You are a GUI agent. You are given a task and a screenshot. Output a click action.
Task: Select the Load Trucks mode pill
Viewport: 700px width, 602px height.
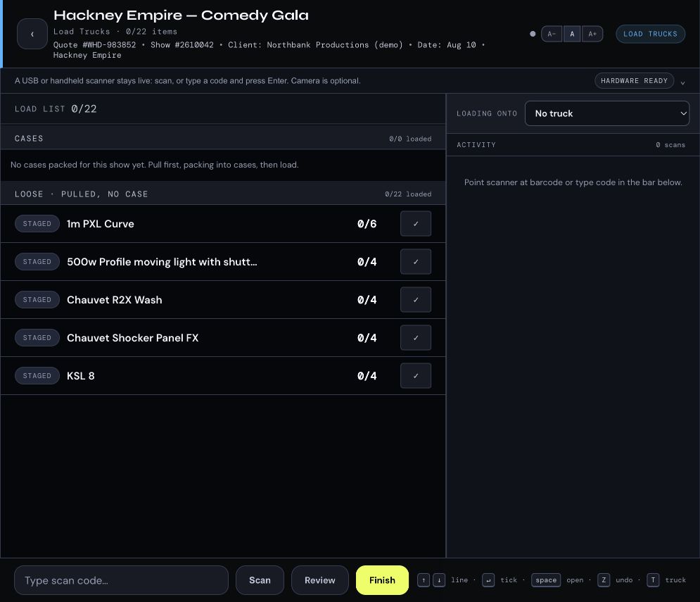tap(650, 34)
